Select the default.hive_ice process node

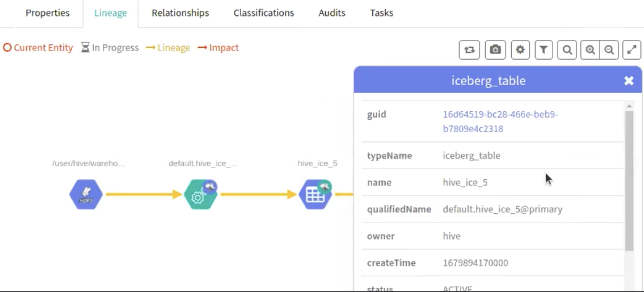click(200, 194)
